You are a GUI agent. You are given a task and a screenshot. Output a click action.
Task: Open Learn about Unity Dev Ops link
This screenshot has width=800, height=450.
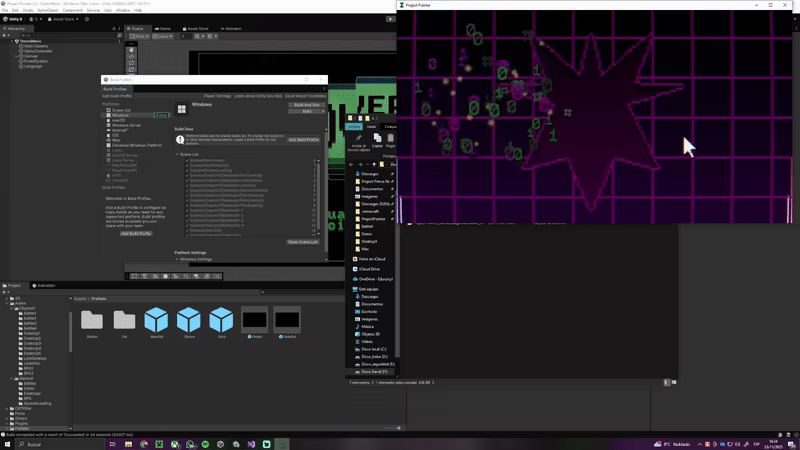(258, 96)
